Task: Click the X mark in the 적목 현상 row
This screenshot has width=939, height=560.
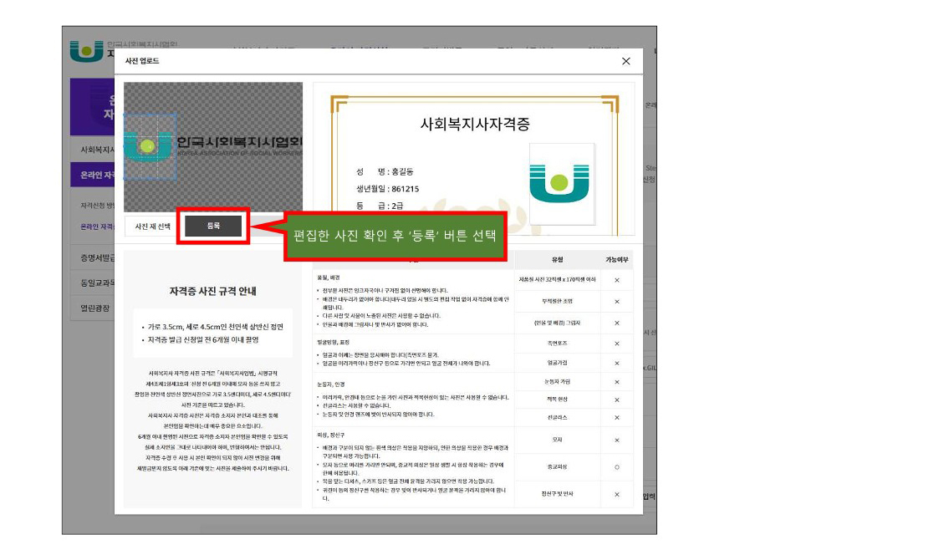Action: tap(617, 400)
